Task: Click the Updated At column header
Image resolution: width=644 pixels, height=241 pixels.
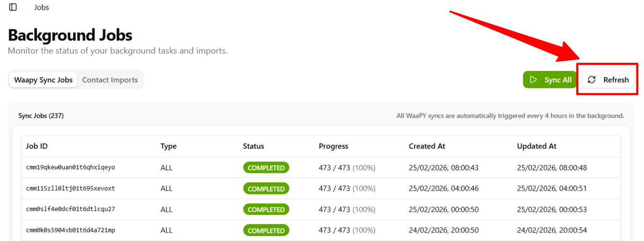Action: (x=537, y=146)
